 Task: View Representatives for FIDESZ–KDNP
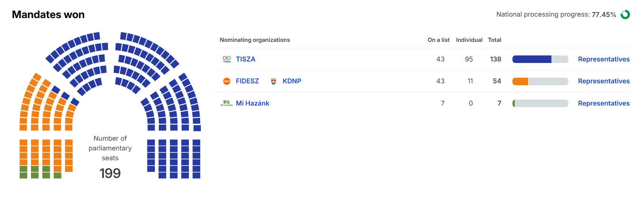(604, 81)
